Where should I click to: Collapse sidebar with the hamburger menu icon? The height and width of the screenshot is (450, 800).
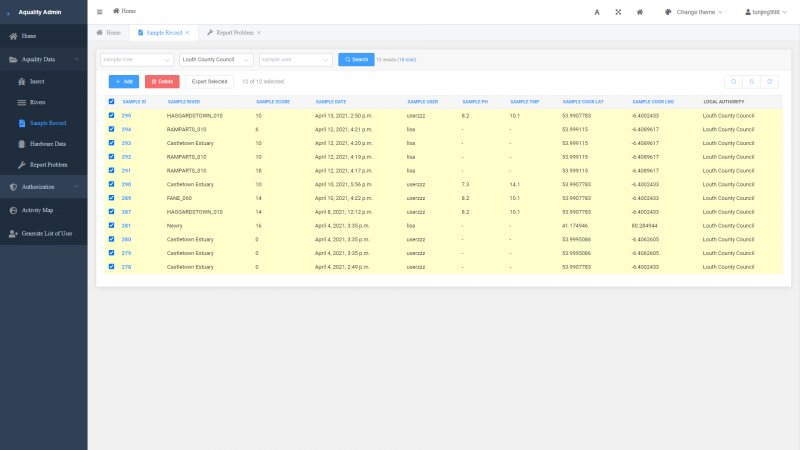point(99,12)
